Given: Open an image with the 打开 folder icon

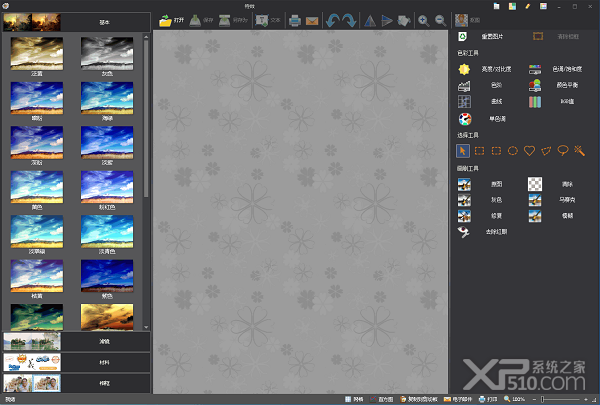Looking at the screenshot, I should click(x=165, y=20).
